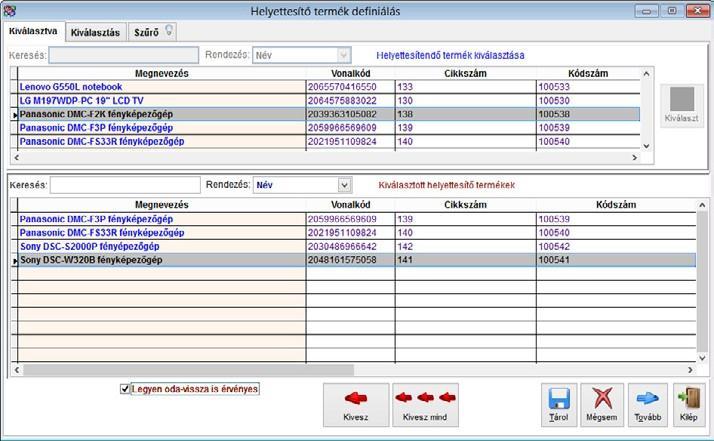Screen dimensions: 714x441
Task: Click left arrow of upper horizontal scrollbar
Action: [16, 157]
